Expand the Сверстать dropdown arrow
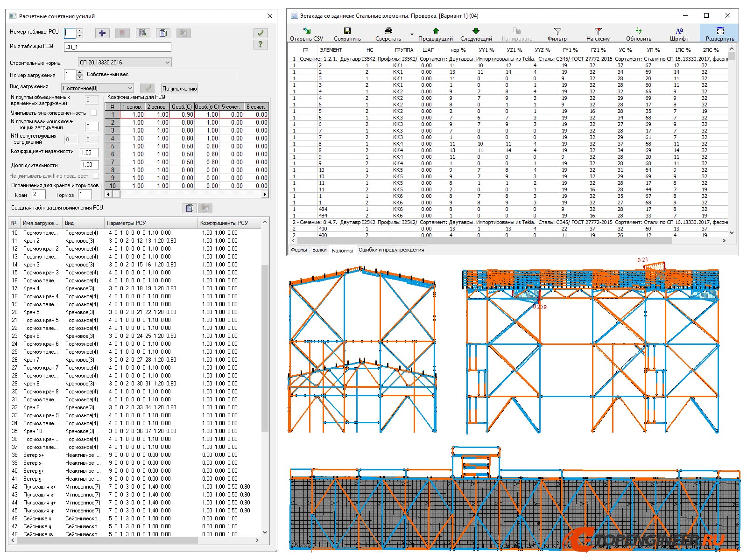This screenshot has height=560, width=747. [411, 35]
